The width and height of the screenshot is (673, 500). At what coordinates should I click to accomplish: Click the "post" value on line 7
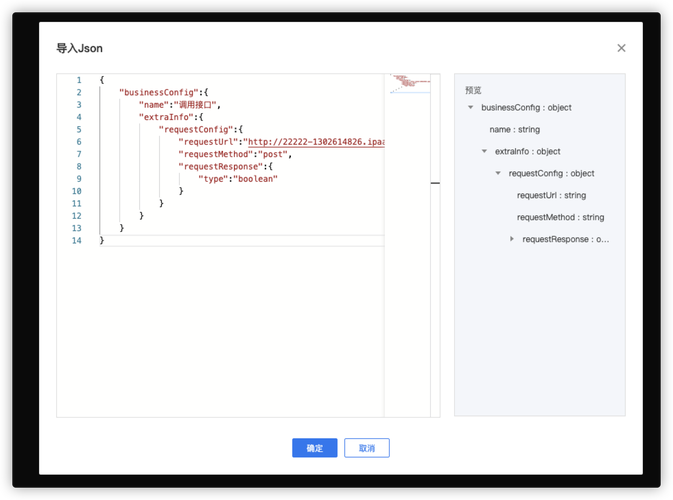tap(274, 154)
